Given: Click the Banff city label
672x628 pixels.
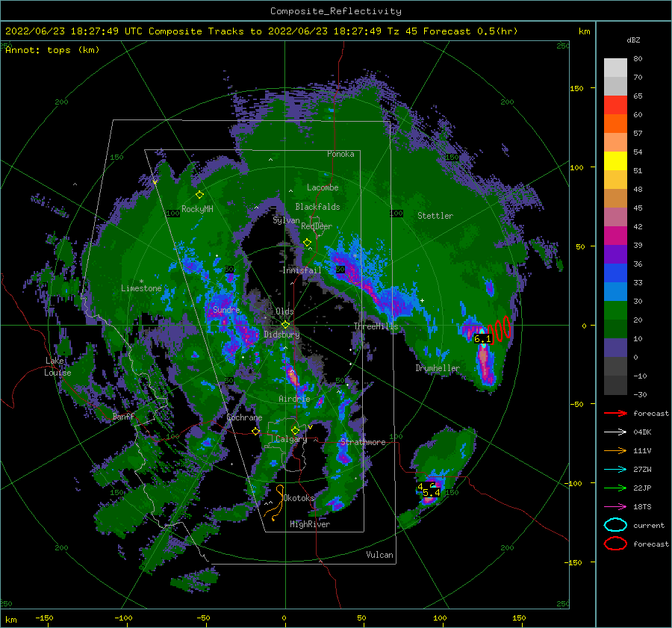Looking at the screenshot, I should [123, 416].
